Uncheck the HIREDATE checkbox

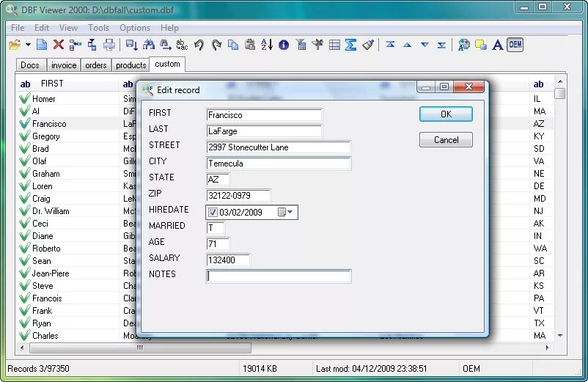point(213,212)
